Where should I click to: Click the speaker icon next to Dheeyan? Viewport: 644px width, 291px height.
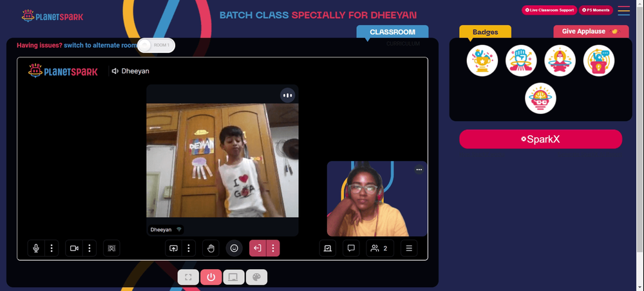click(x=115, y=71)
